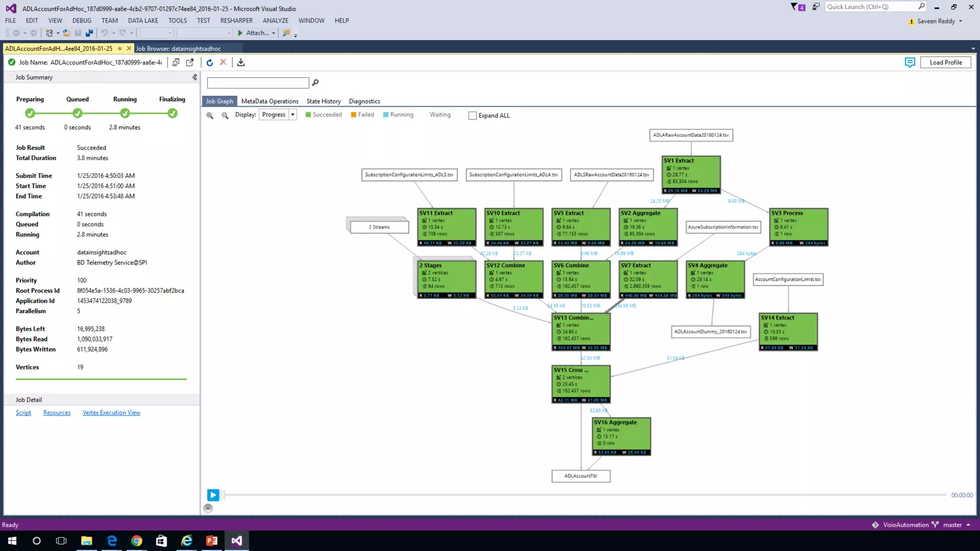Click the search icon next to search box

coord(315,83)
